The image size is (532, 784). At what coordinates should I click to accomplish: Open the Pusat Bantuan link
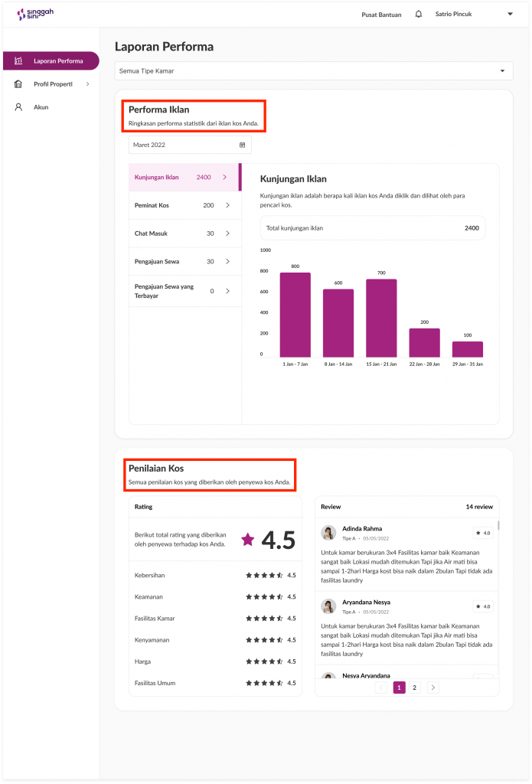point(380,14)
